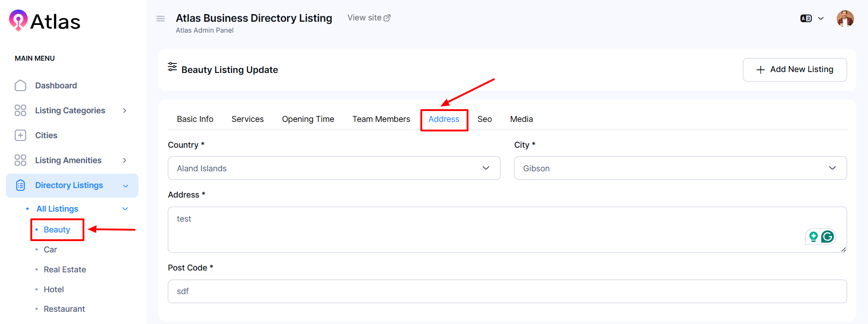Open the Media tab
Viewport: 868px width, 324px height.
[521, 119]
